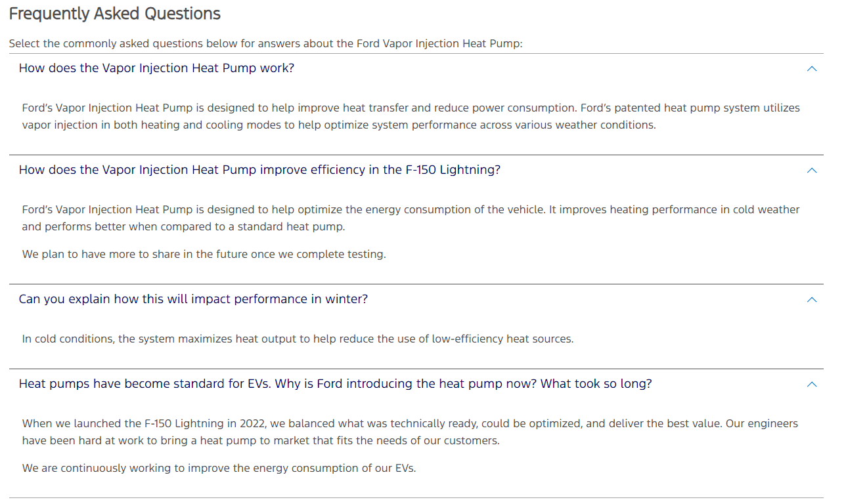Image resolution: width=846 pixels, height=504 pixels.
Task: Click the 'Frequently Asked Questions' heading
Action: point(115,13)
